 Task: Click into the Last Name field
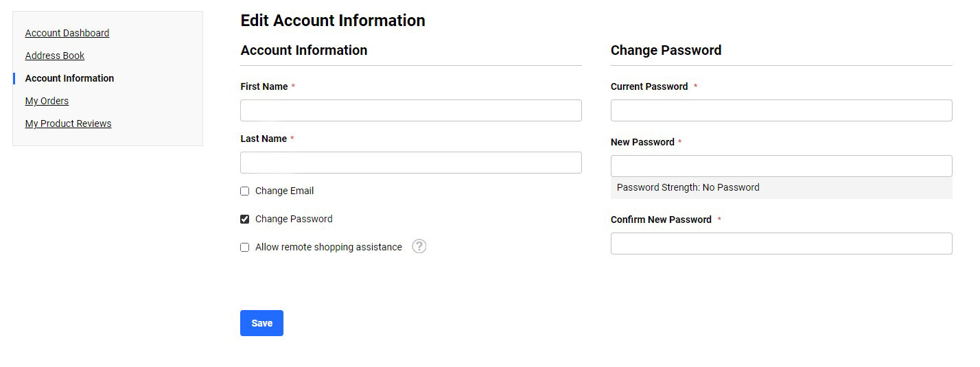coord(411,163)
